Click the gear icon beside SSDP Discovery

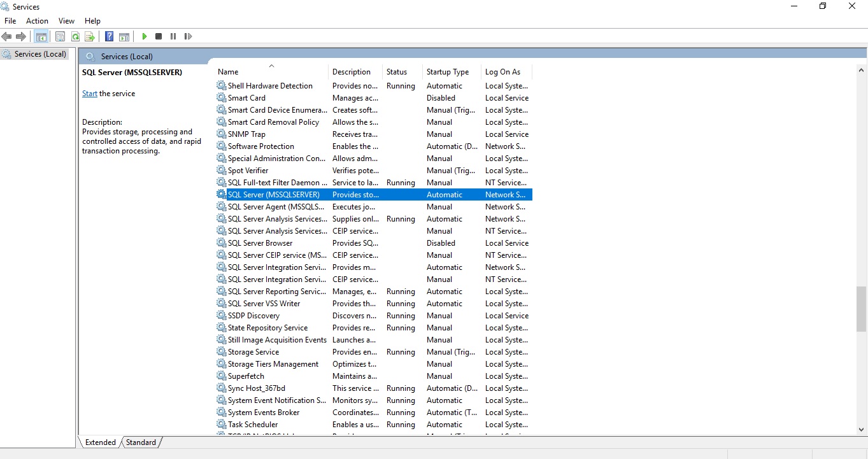[x=222, y=315]
